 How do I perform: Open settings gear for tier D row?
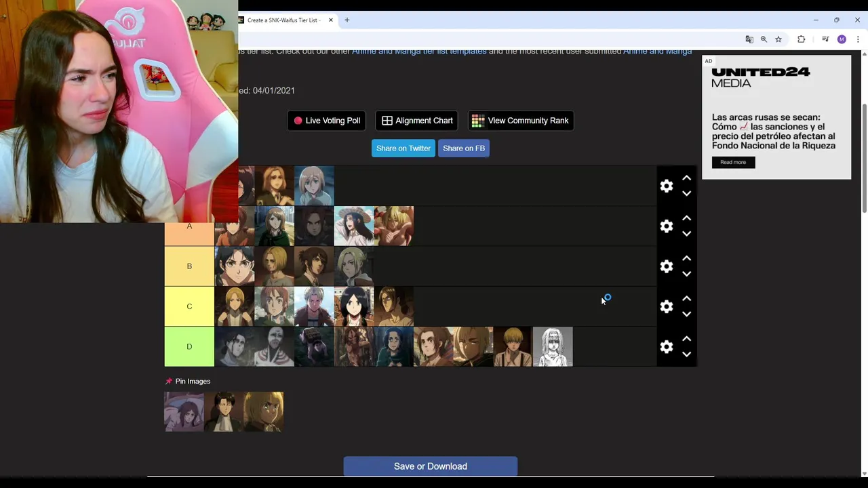pyautogui.click(x=667, y=347)
